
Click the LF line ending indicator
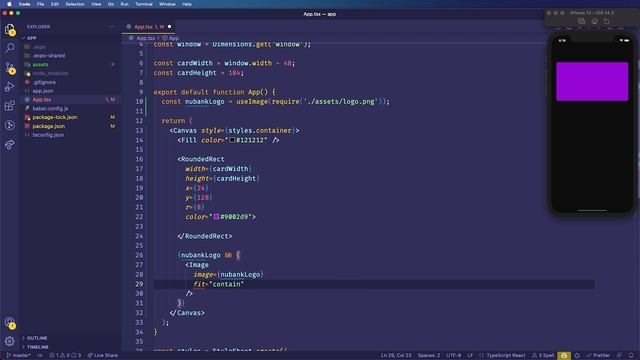pos(470,356)
